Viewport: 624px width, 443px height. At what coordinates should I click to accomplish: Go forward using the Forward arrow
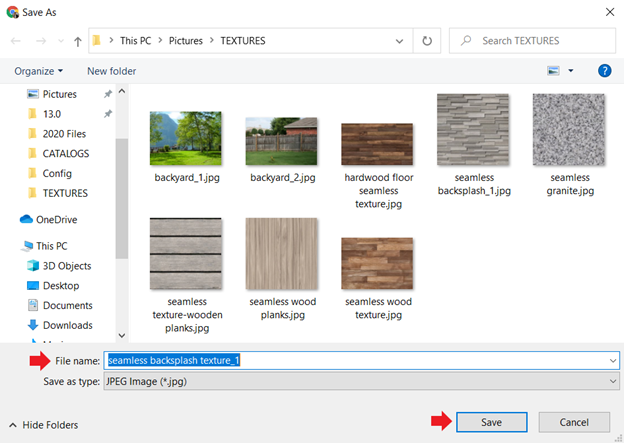[x=41, y=41]
